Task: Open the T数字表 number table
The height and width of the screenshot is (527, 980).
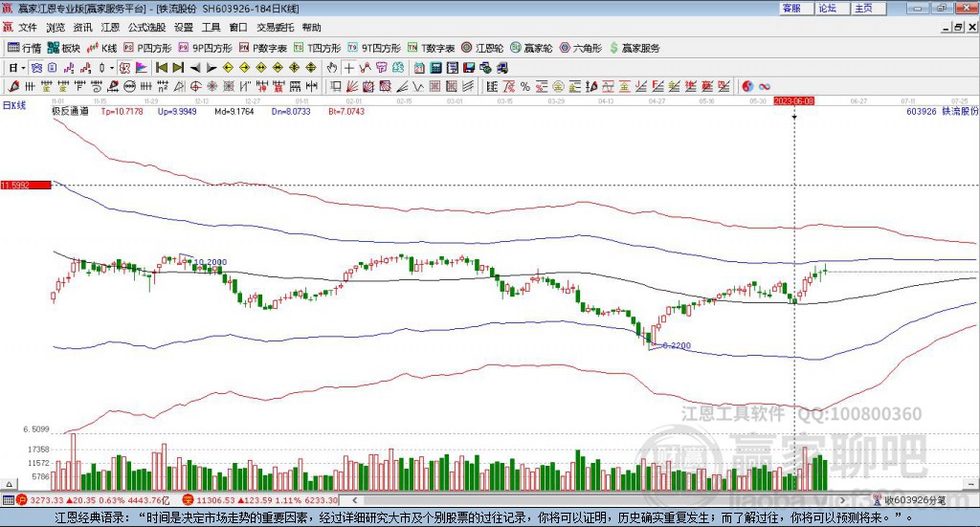Action: pyautogui.click(x=432, y=48)
